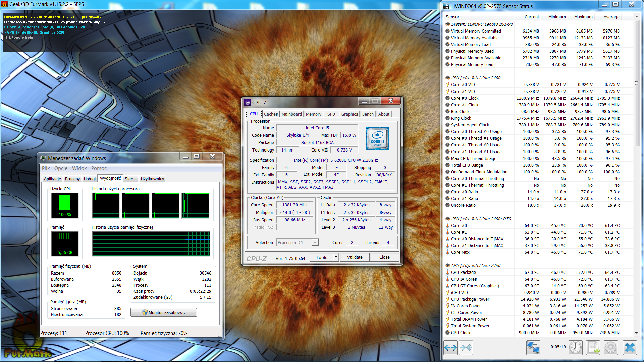Switch to the Użytkownicy tab
This screenshot has width=644, height=362.
point(152,179)
